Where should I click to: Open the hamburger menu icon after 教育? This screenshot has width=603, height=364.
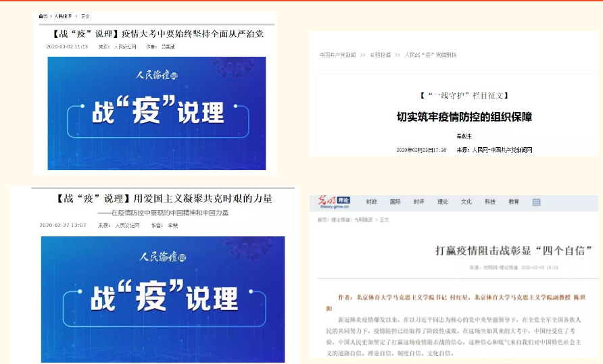click(x=536, y=202)
